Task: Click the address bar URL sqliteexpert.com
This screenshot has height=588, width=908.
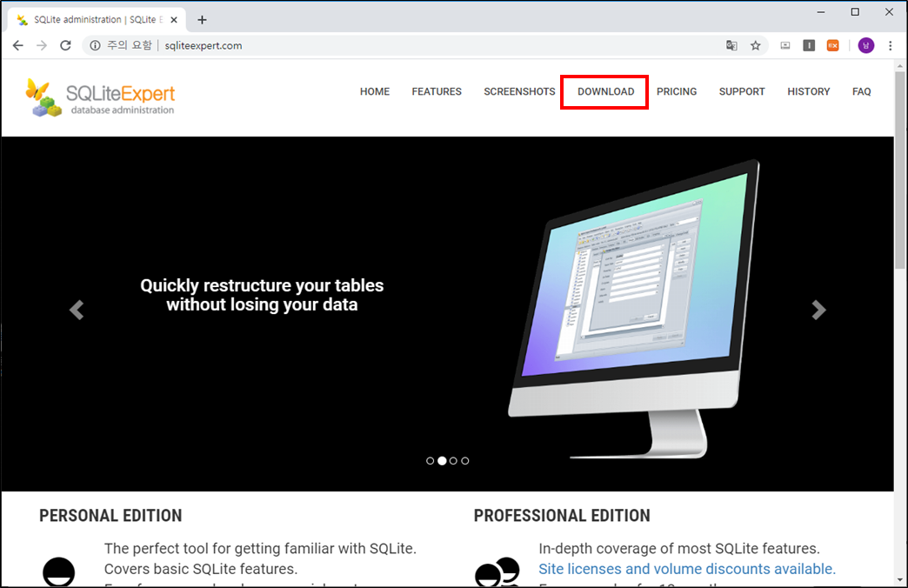Action: pyautogui.click(x=204, y=45)
